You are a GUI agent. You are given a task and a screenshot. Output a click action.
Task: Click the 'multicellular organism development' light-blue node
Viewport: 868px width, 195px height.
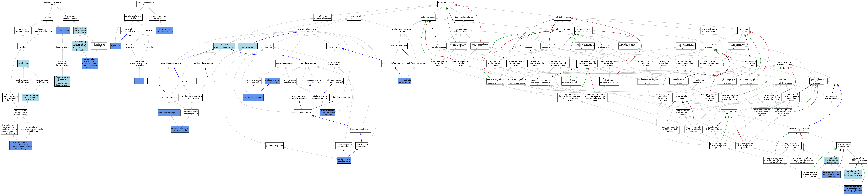point(224,46)
